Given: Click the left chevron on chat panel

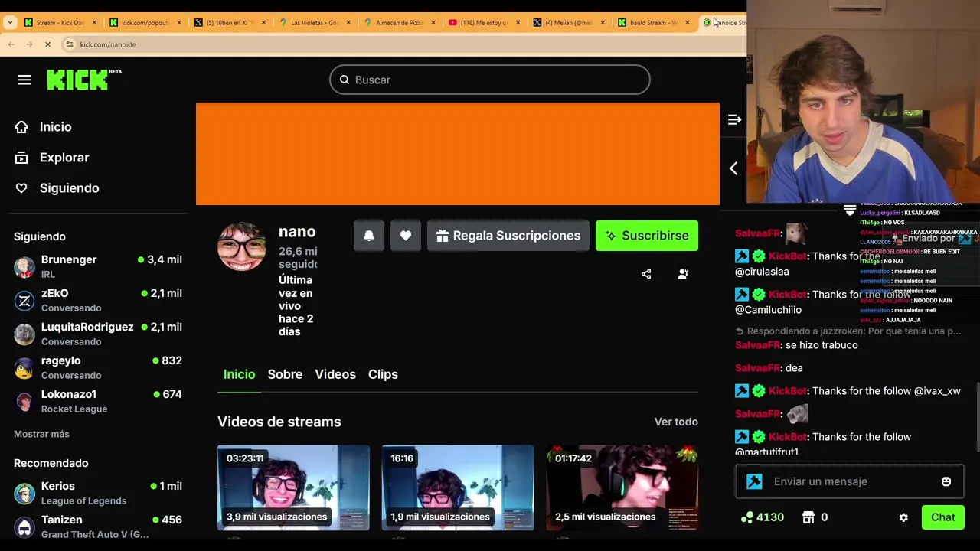Looking at the screenshot, I should coord(733,168).
